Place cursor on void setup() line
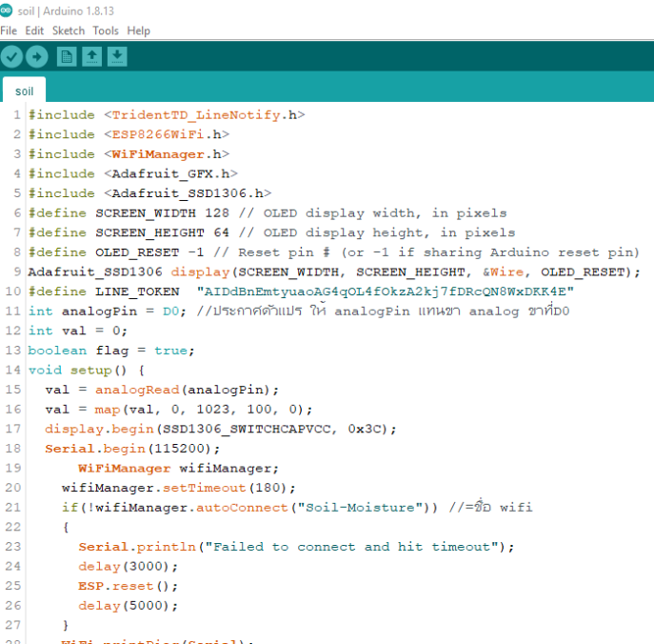This screenshot has height=644, width=654. point(86,371)
